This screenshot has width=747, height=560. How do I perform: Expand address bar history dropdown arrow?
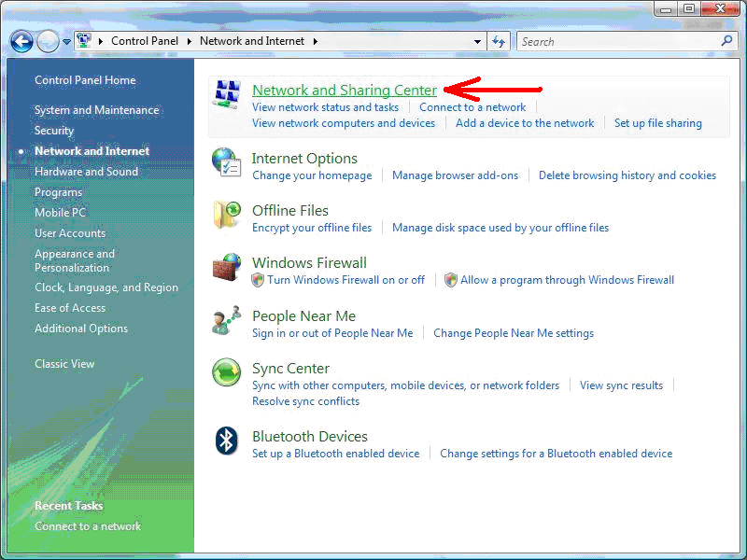point(477,41)
